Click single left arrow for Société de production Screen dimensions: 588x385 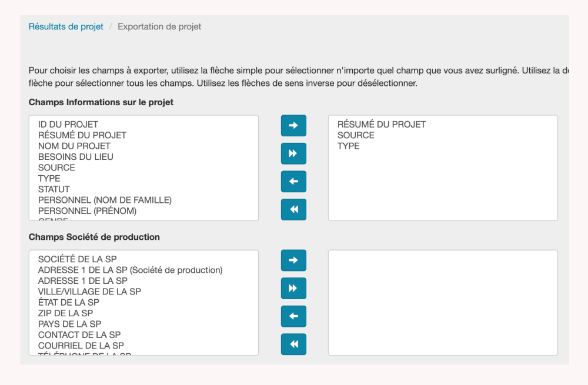tap(293, 316)
